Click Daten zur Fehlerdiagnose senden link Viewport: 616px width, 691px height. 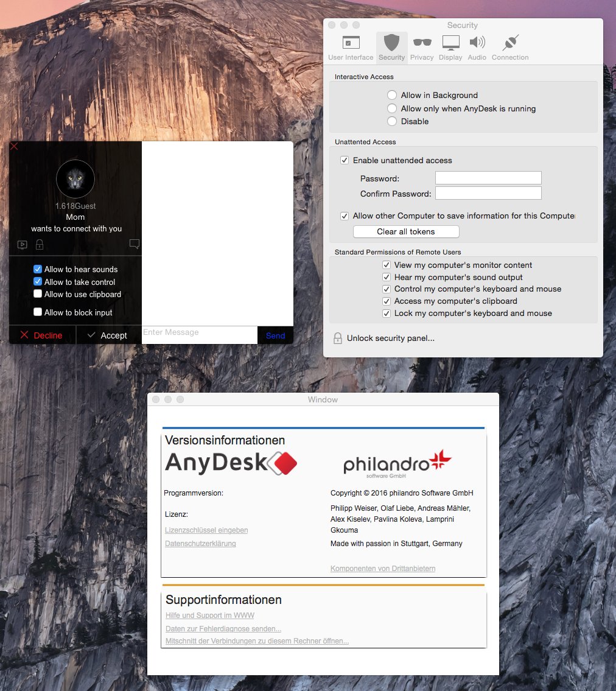pos(223,628)
